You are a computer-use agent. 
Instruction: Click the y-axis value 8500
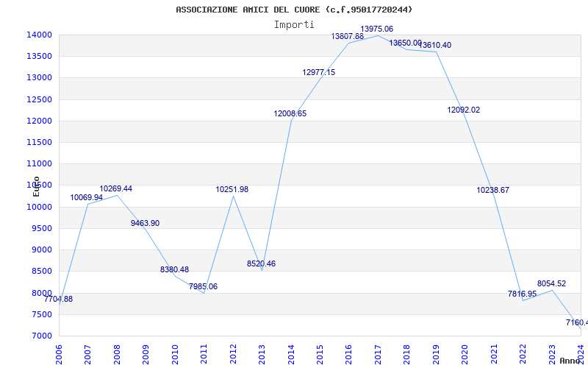point(41,271)
